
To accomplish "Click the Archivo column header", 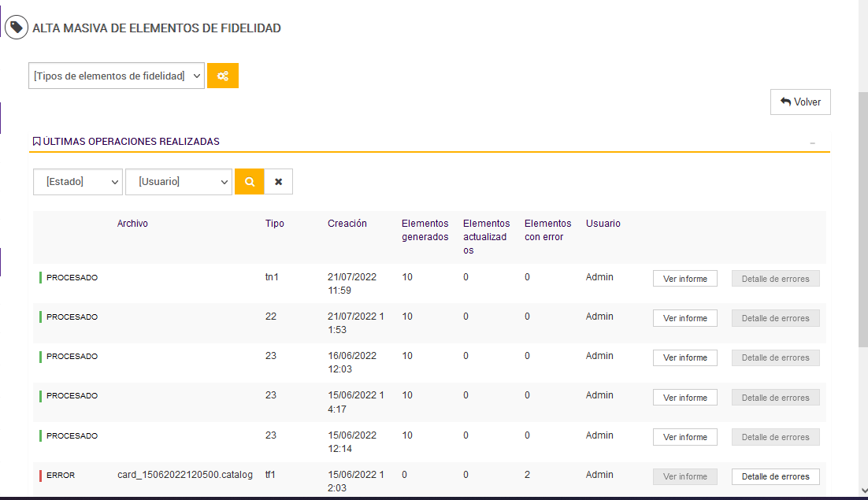I will [x=132, y=224].
